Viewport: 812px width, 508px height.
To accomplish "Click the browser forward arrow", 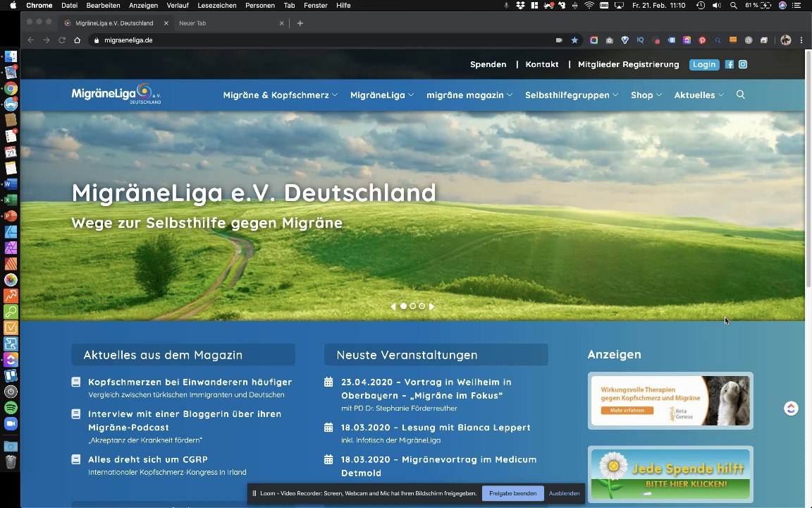I will [x=46, y=40].
